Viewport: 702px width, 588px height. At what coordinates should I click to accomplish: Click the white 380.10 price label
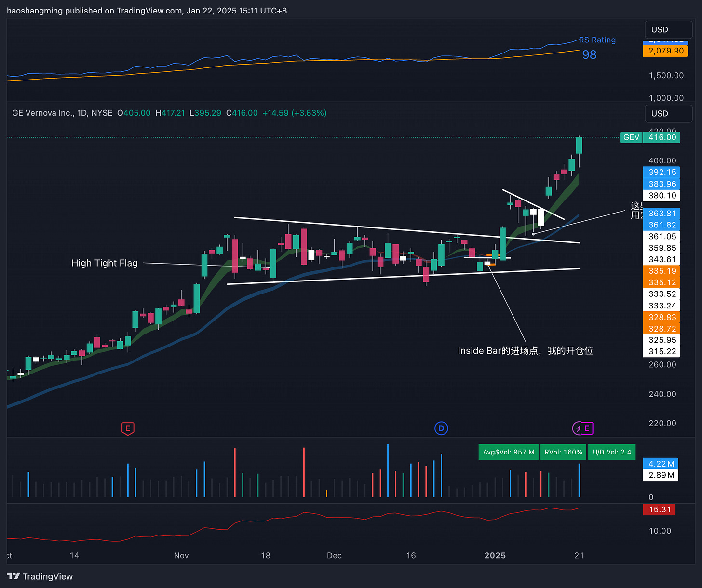click(662, 195)
